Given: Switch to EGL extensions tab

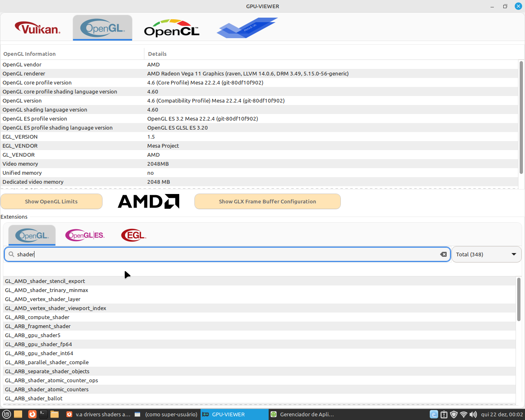Looking at the screenshot, I should pyautogui.click(x=134, y=235).
